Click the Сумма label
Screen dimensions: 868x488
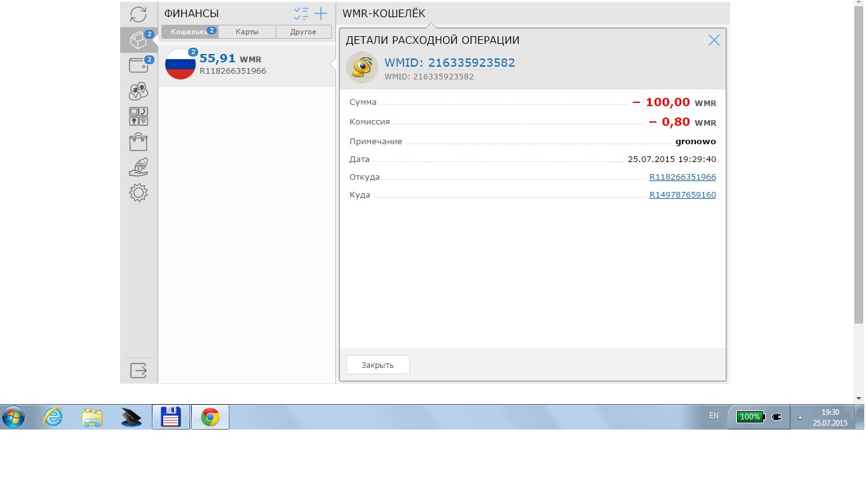(x=363, y=102)
